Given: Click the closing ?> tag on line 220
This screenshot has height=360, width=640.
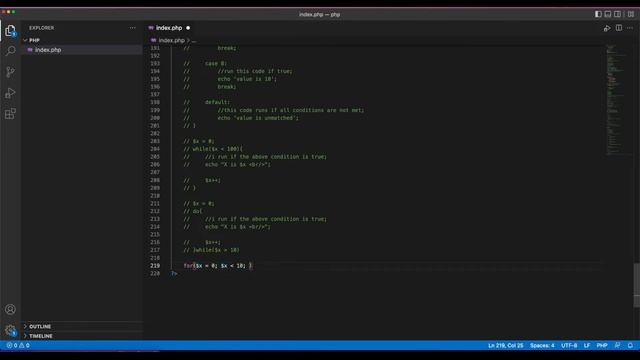Looking at the screenshot, I should point(174,273).
